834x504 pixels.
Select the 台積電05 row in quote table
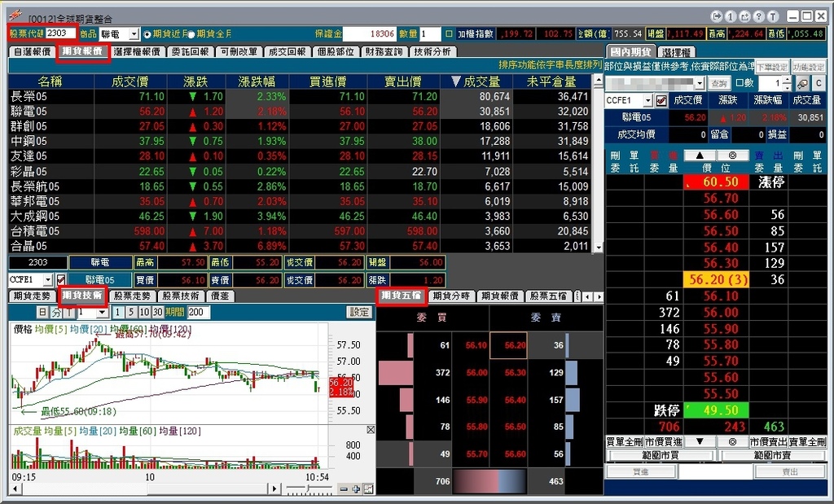tap(300, 231)
